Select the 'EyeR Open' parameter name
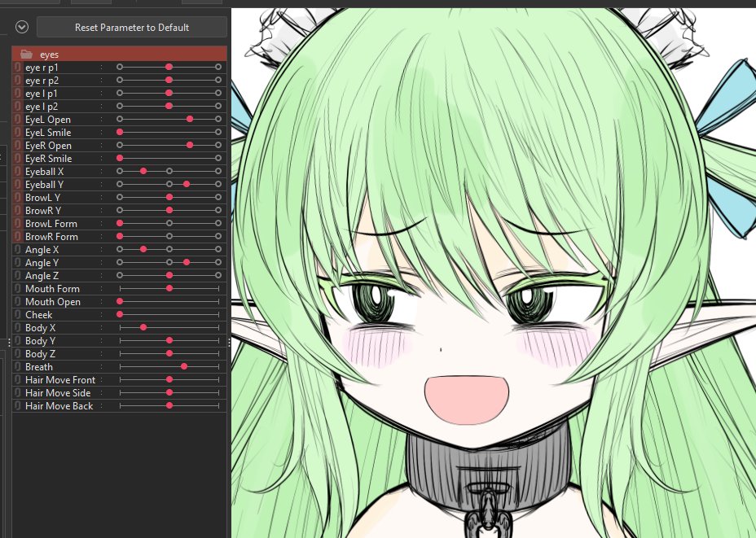Screen dimensions: 756x538 (x=48, y=146)
